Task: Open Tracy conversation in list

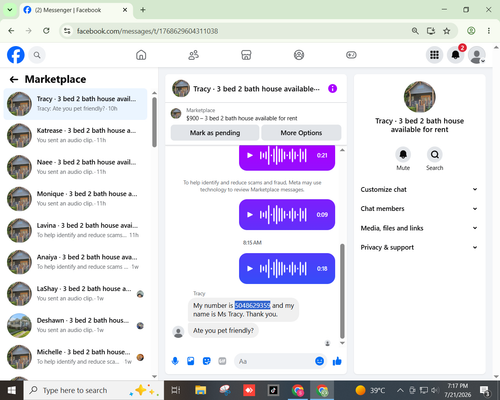Action: pos(75,104)
